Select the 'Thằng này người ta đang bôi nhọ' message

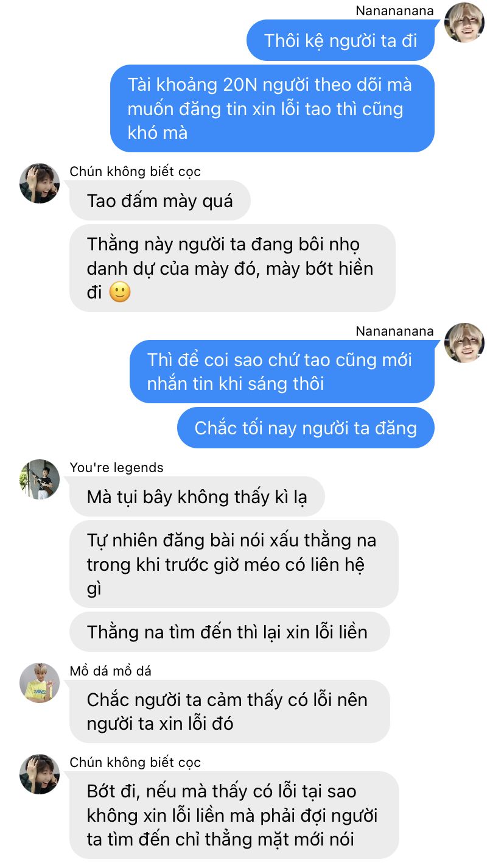coord(233,268)
